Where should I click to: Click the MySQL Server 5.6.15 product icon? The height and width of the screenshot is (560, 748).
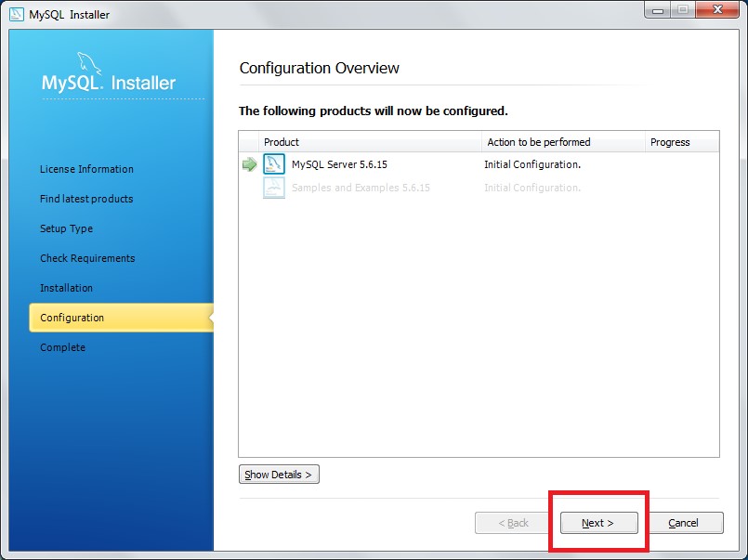274,164
